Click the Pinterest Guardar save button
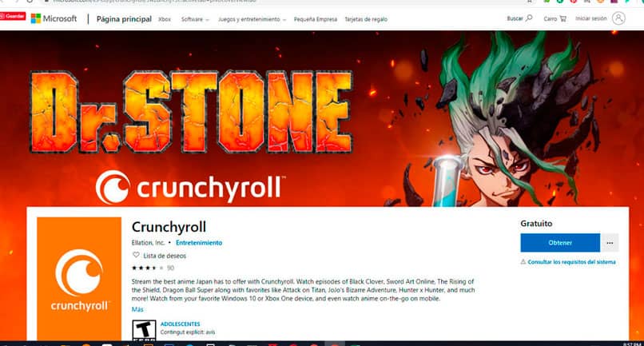Viewport: 644px width, 346px height. pyautogui.click(x=13, y=16)
